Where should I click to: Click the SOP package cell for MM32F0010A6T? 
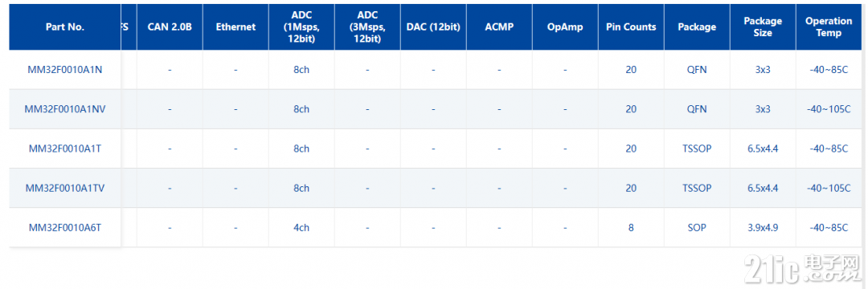pyautogui.click(x=697, y=228)
